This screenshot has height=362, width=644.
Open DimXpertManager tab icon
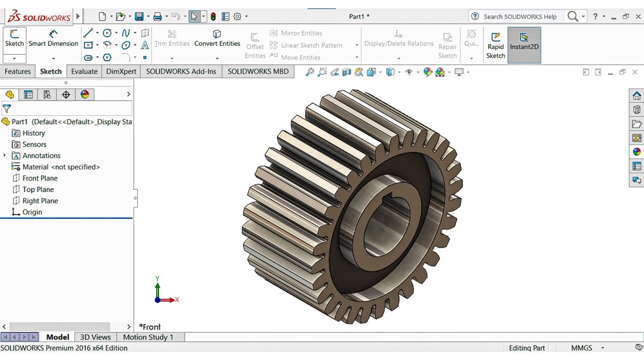coord(66,95)
